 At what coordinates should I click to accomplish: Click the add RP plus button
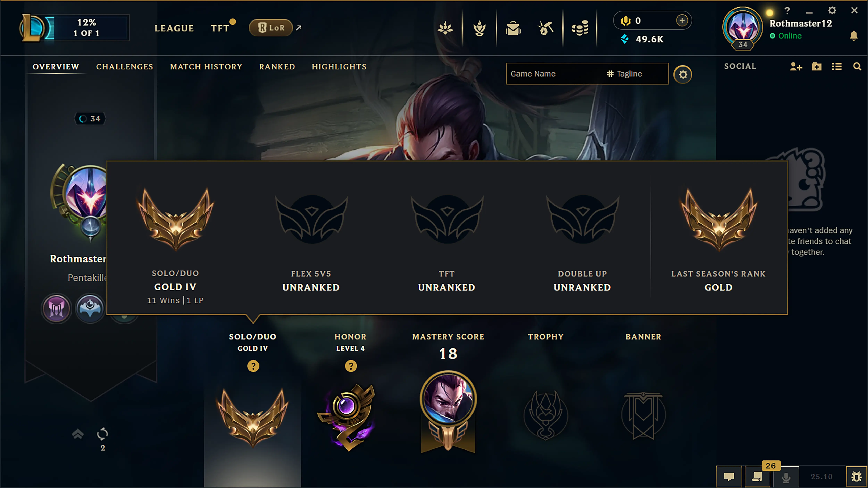point(682,20)
